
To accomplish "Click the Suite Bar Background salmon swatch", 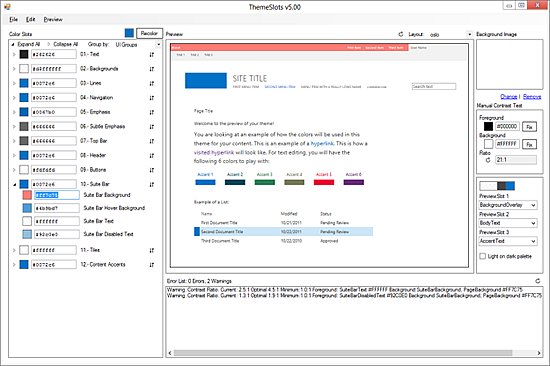I will coord(27,195).
